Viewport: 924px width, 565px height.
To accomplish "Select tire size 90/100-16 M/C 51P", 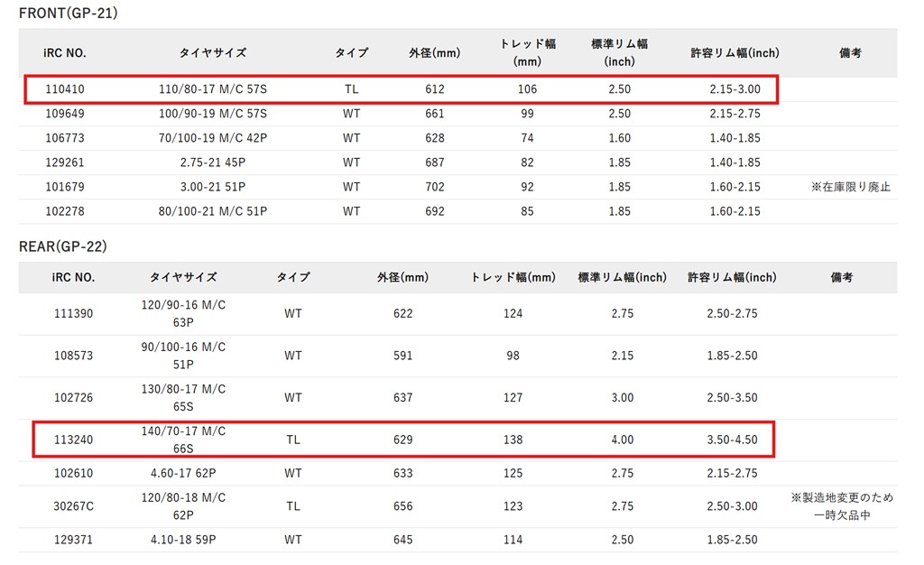I will click(x=183, y=356).
